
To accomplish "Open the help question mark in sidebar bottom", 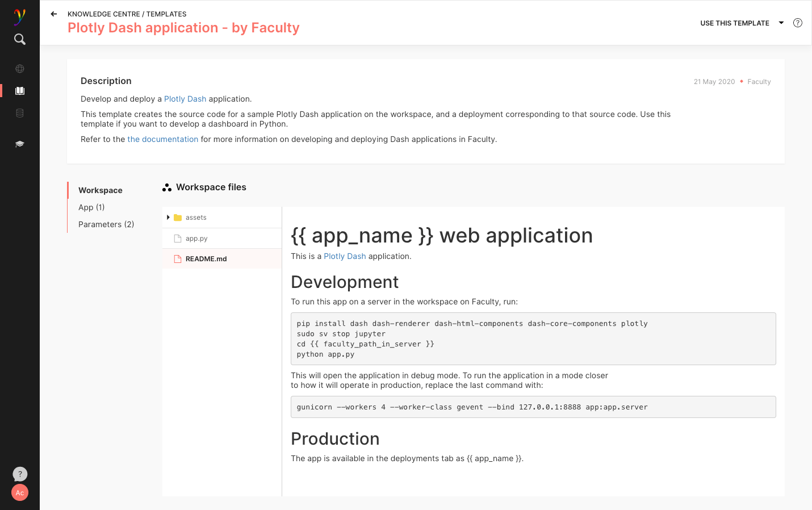I will coord(20,474).
